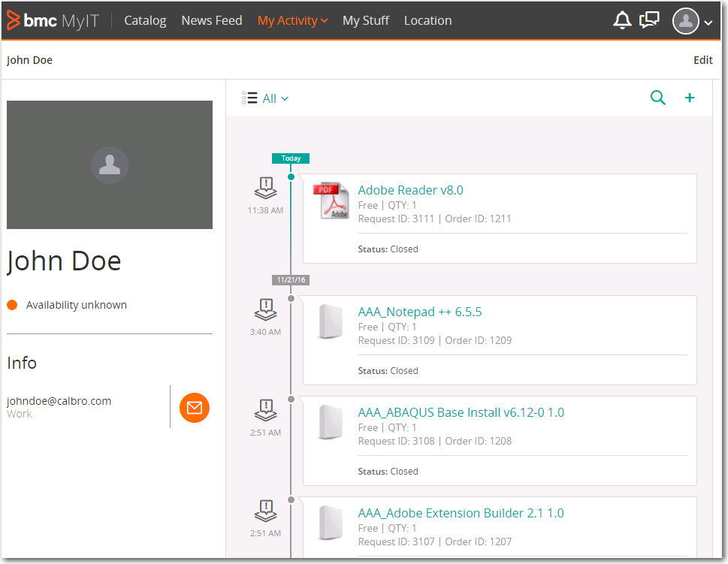
Task: Click the orange email envelope button
Action: 194,408
